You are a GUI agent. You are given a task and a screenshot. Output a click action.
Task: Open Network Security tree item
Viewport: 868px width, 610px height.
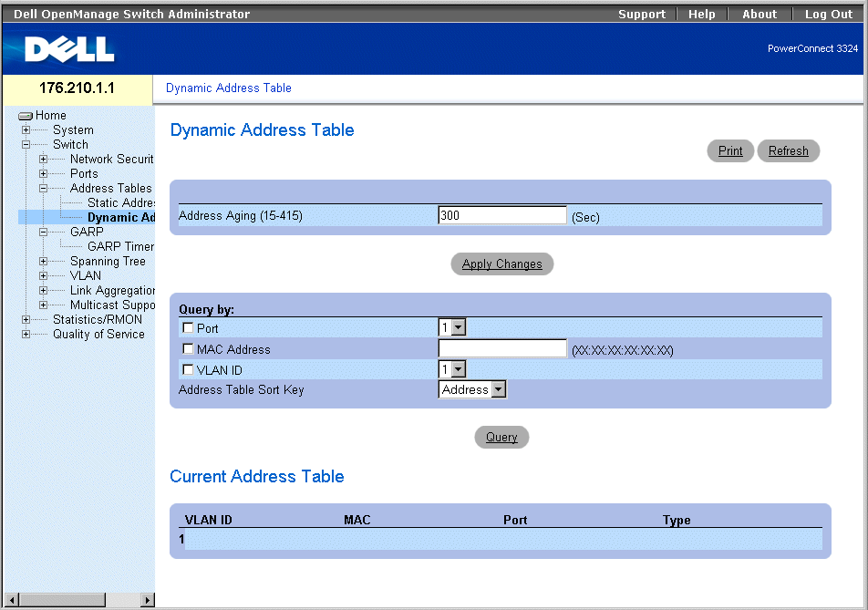[112, 160]
